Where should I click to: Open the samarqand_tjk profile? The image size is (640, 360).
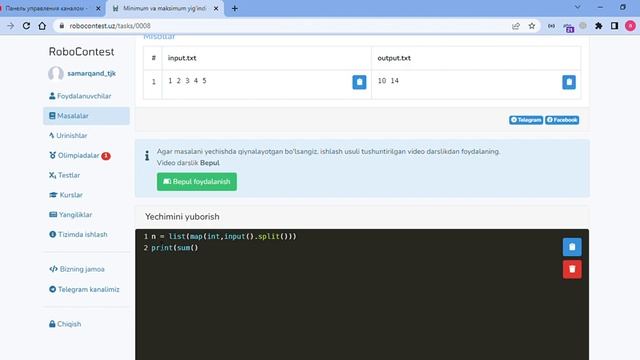(x=91, y=73)
